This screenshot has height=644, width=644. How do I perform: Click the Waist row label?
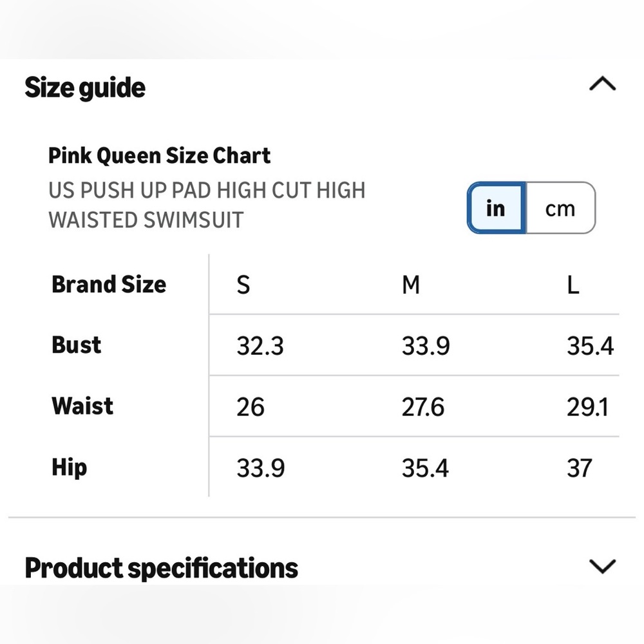(82, 406)
